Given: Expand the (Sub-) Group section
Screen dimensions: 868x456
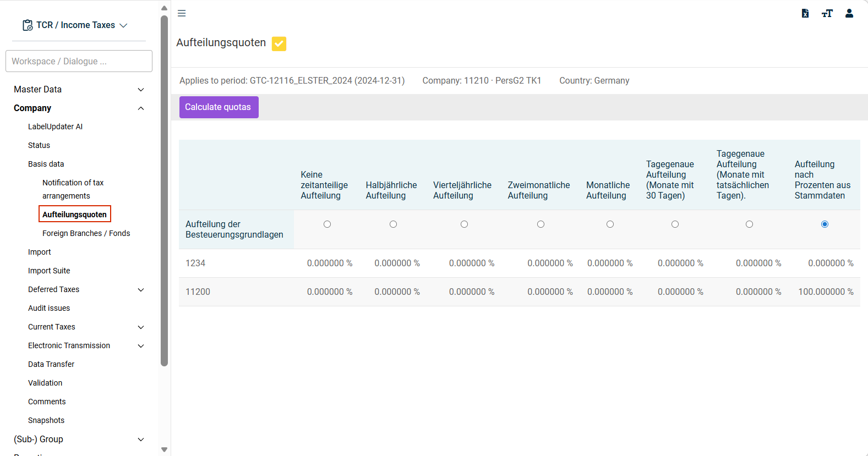Looking at the screenshot, I should (141, 439).
